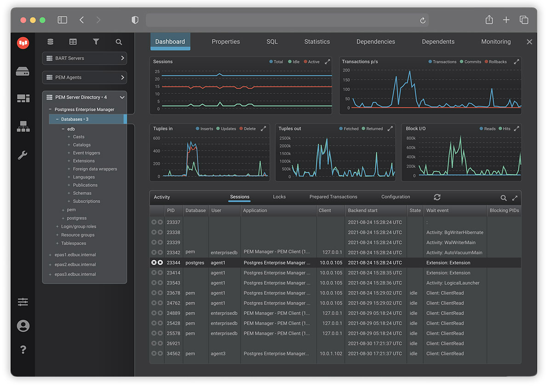The width and height of the screenshot is (551, 392).
Task: Collapse the edb database node
Action: (x=63, y=129)
